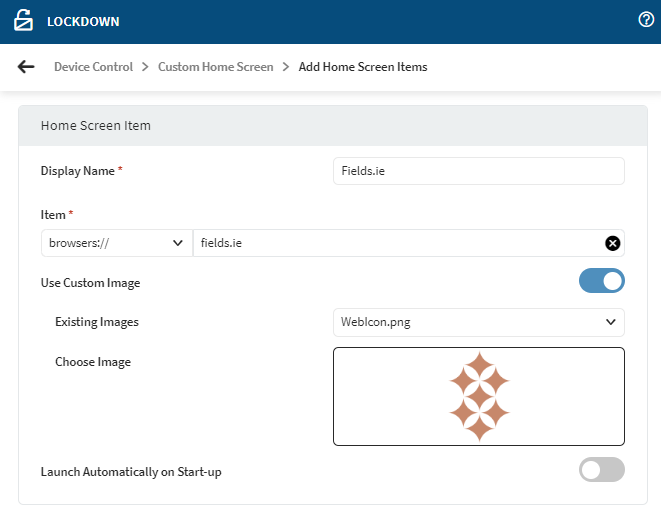
Task: Expand the browsers:// protocol dropdown
Action: click(115, 243)
